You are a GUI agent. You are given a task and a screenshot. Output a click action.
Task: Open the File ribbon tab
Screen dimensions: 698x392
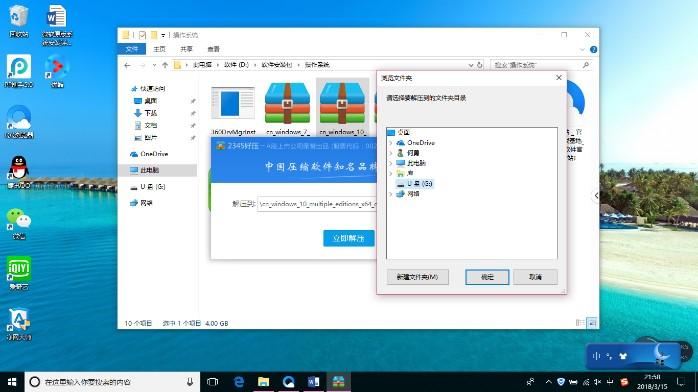tap(132, 49)
